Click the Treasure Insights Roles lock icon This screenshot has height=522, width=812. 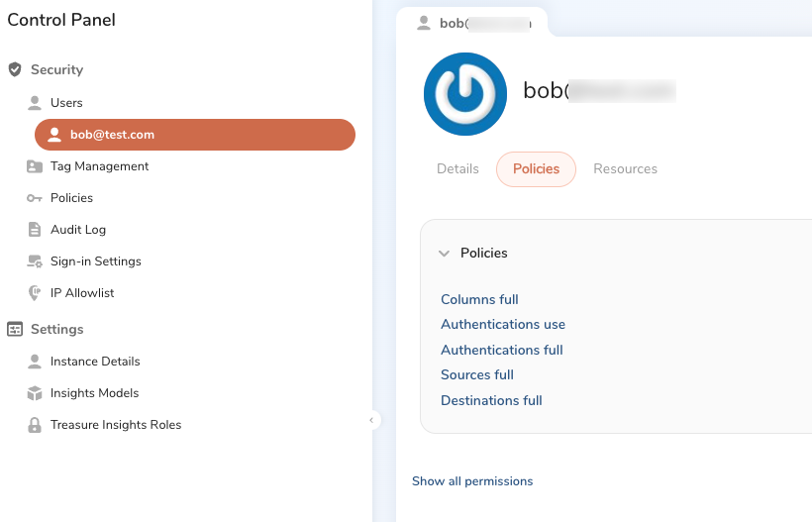pyautogui.click(x=35, y=425)
